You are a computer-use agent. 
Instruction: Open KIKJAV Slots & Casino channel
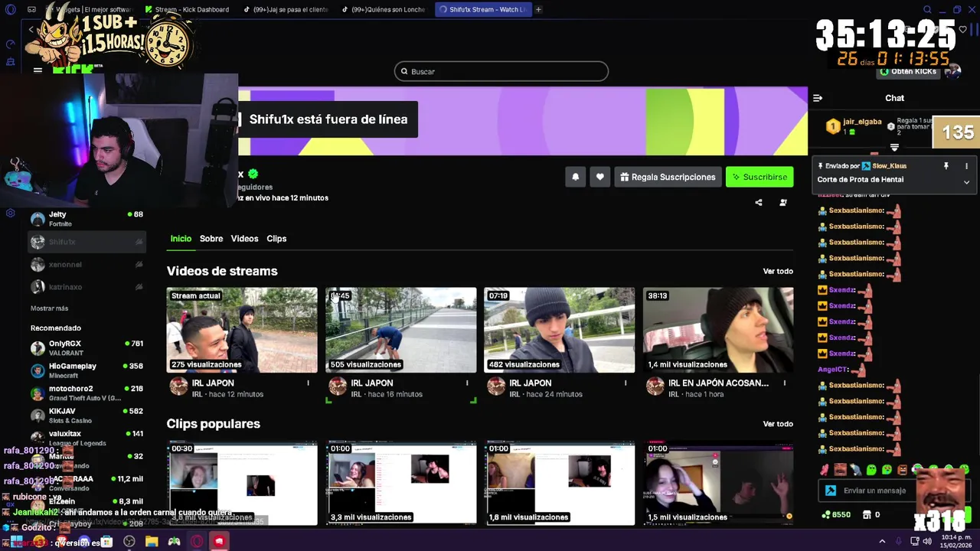[x=87, y=416]
